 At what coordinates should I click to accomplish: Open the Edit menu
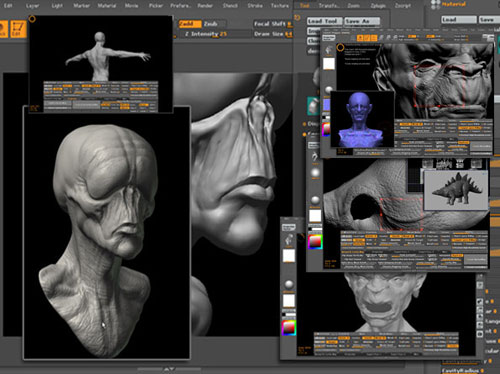8,6
